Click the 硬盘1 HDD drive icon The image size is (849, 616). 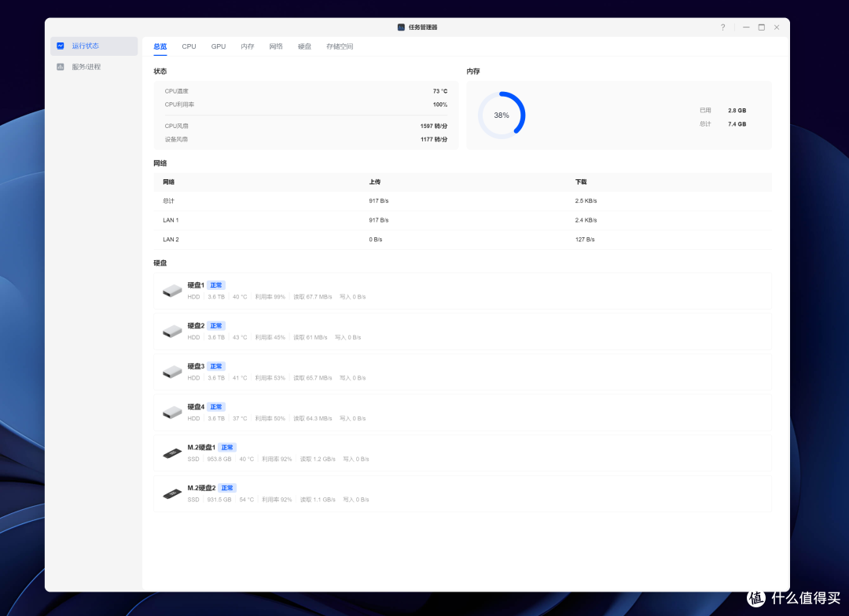(172, 291)
